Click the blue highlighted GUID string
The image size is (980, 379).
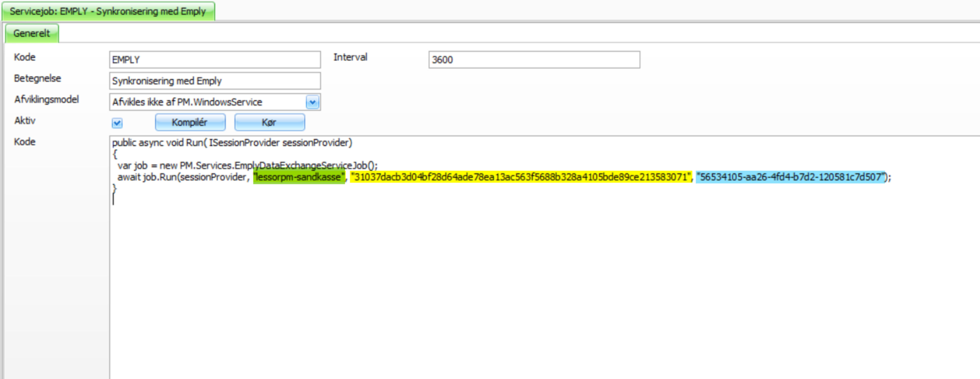click(x=791, y=177)
